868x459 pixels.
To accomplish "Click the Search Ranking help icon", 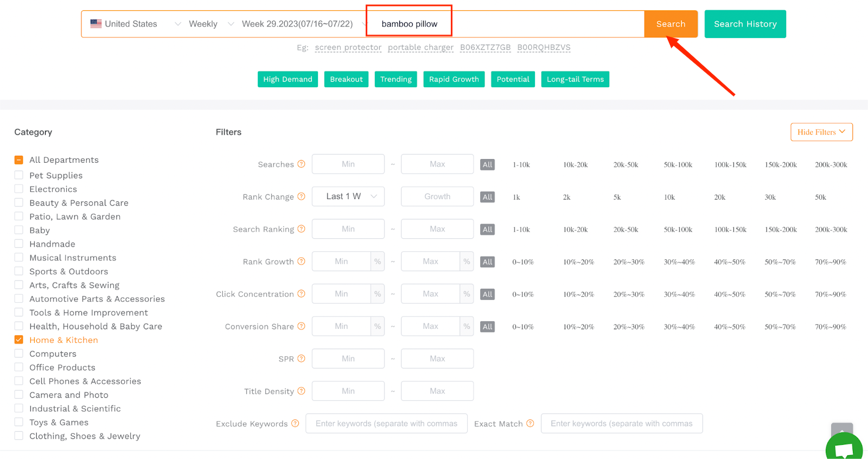I will [x=301, y=229].
